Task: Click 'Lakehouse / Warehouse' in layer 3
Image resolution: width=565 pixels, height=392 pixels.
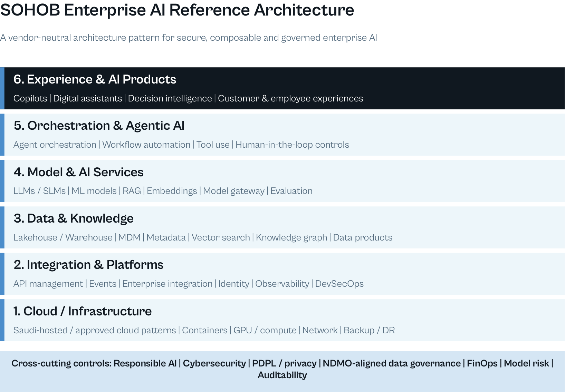Action: point(63,238)
